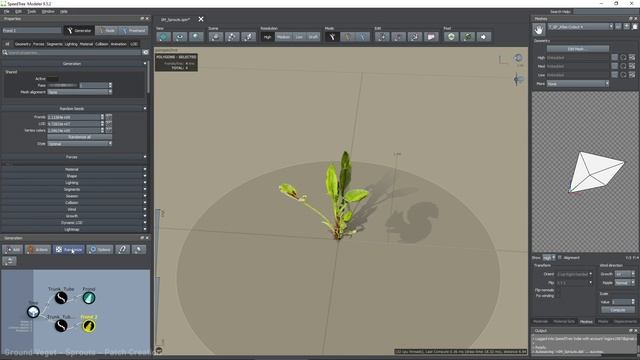Click Options in Generation panel

pos(100,249)
